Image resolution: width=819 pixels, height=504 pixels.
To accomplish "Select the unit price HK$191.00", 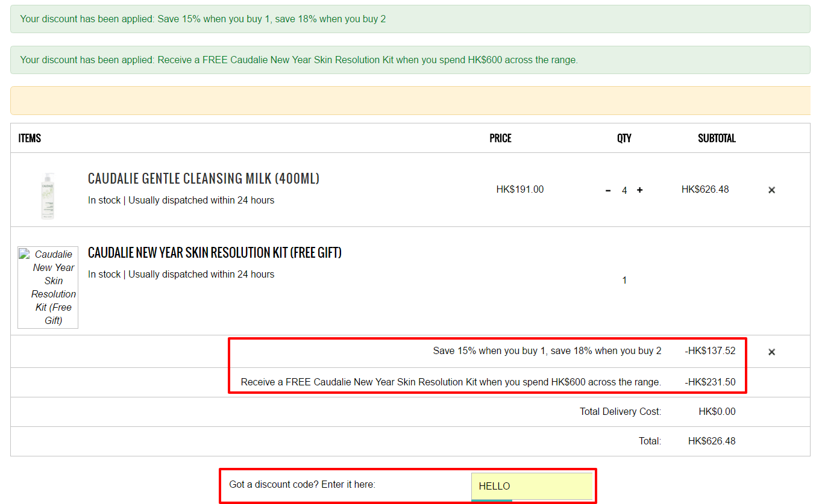I will pos(520,190).
